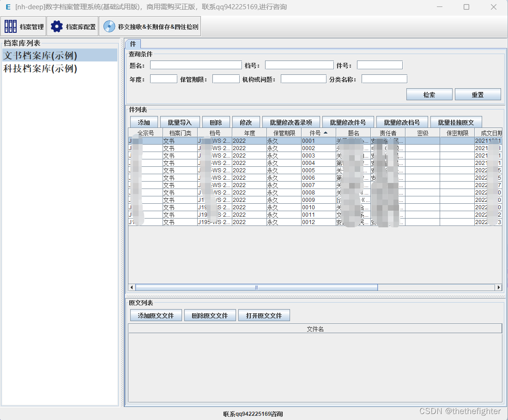Sort by the 密级 column header
The width and height of the screenshot is (508, 420).
423,133
